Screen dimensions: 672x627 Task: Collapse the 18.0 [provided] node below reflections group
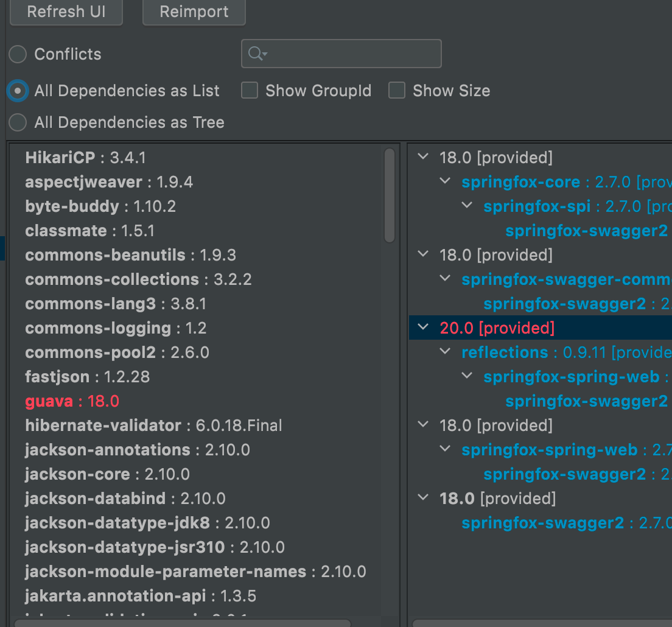pos(423,425)
